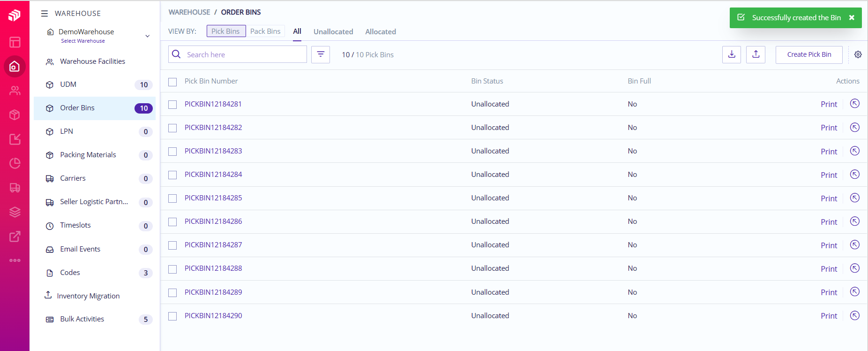Open action arrow icon for PICKBIN12184281

click(x=854, y=104)
